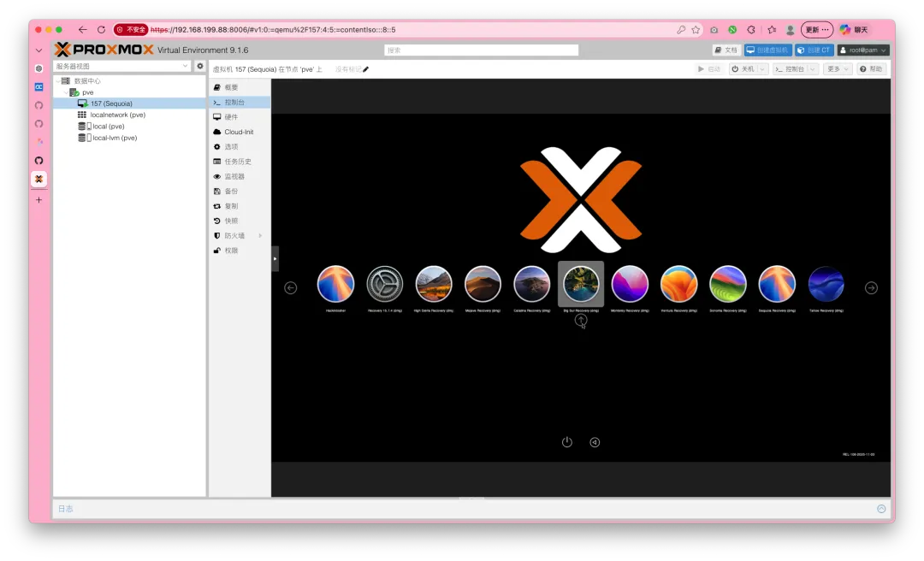Open the 关机 dropdown arrow

pos(762,69)
